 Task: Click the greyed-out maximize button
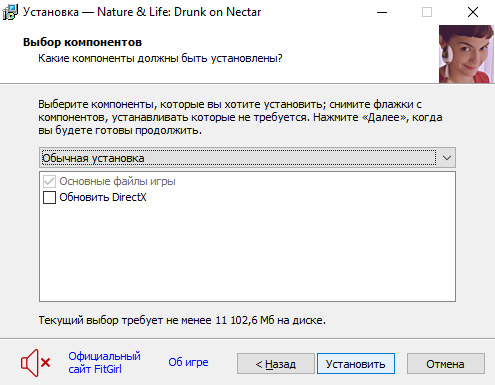427,12
